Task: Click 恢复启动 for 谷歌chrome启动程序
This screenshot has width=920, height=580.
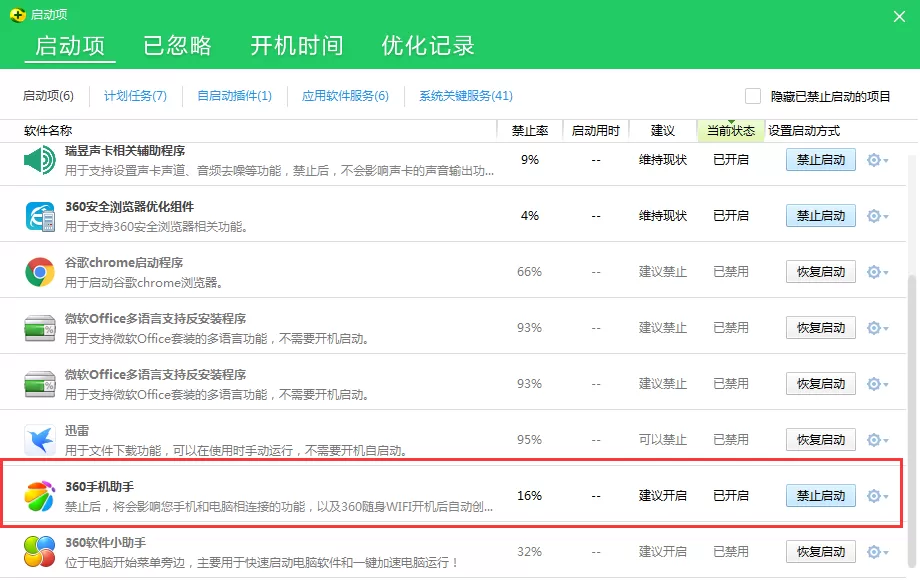Action: [821, 272]
